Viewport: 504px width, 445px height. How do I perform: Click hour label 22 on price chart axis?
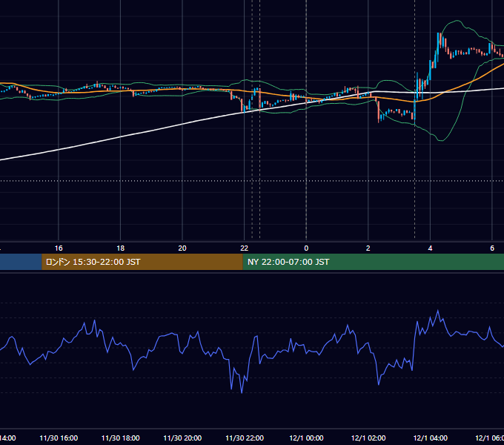coord(245,248)
